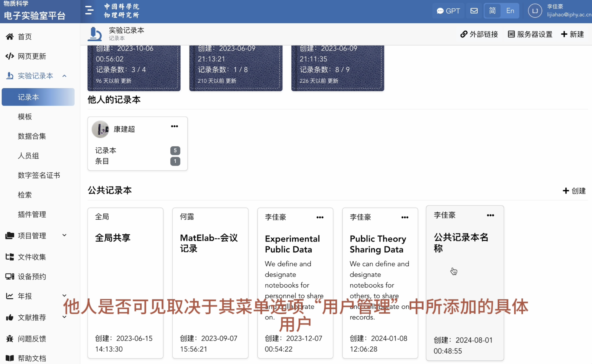
Task: Open options menu on 康建超 card
Action: click(174, 126)
